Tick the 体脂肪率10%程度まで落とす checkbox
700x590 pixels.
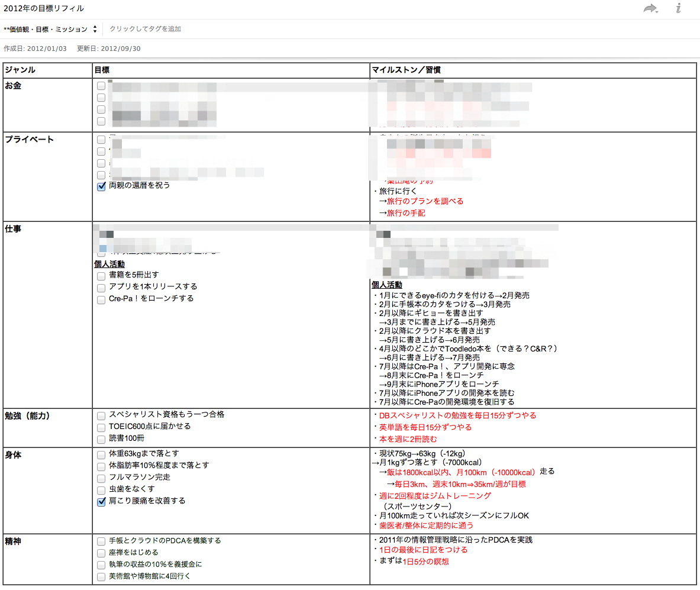[101, 466]
